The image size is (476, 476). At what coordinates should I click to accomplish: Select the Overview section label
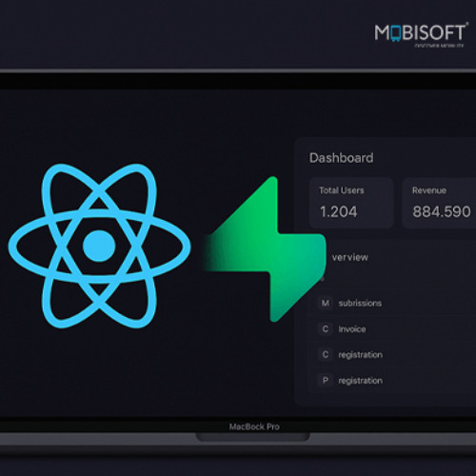click(350, 257)
